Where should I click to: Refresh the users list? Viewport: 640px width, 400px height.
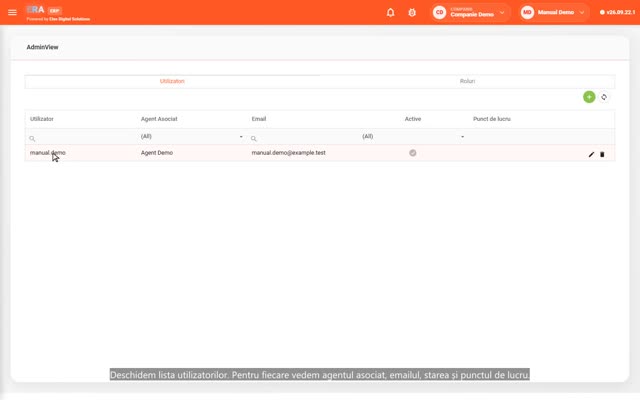(x=604, y=97)
